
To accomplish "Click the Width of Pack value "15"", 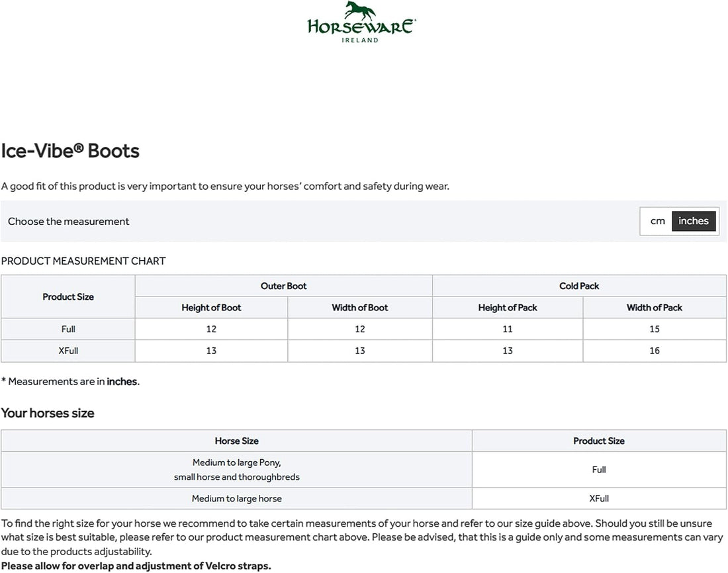I will [x=654, y=330].
